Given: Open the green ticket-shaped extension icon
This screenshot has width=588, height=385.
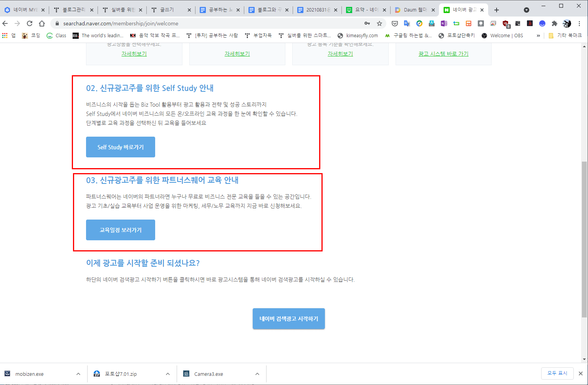Looking at the screenshot, I should (x=456, y=23).
